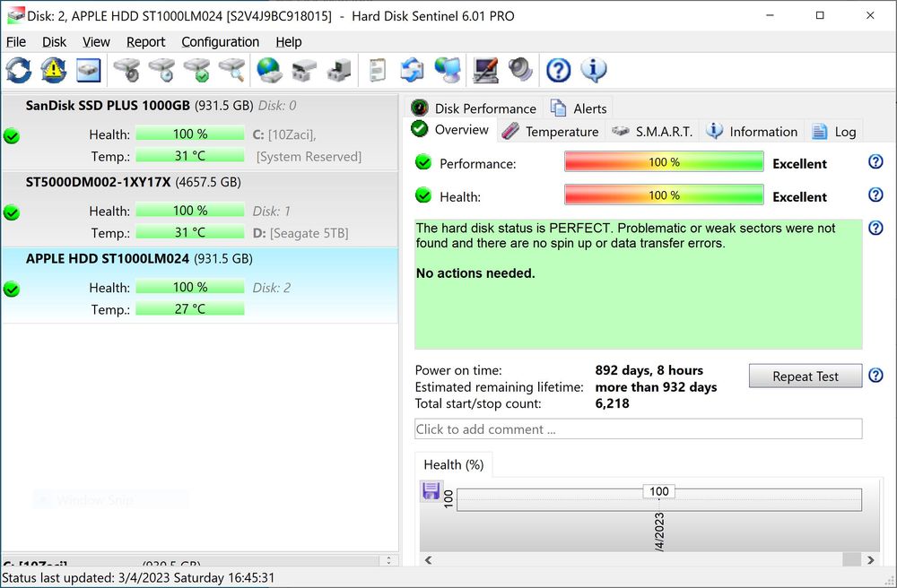Click SanDisk SSD temperature 31 °C bar
Viewport: 897px width, 588px height.
(190, 155)
